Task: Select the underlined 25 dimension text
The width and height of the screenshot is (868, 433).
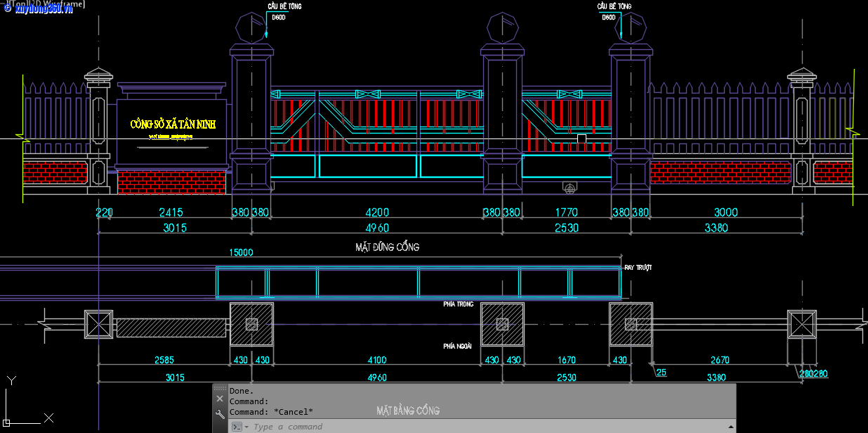Action: pos(662,373)
